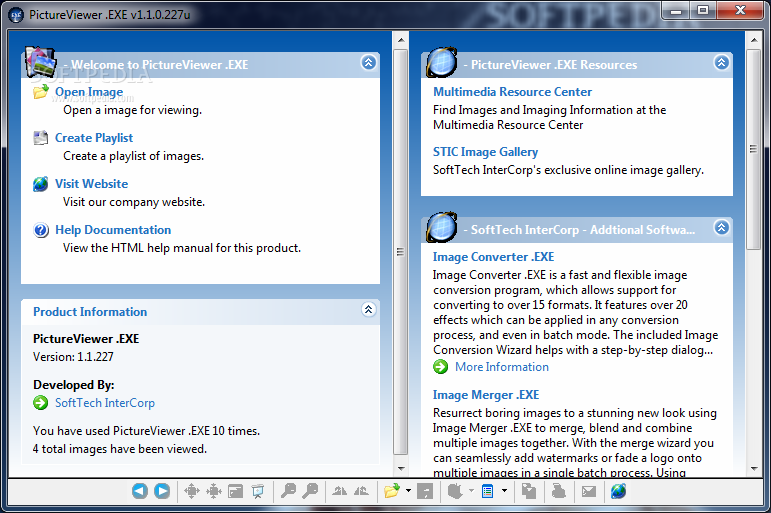
Task: Click the folder icon beside Open Image
Action: (x=41, y=91)
